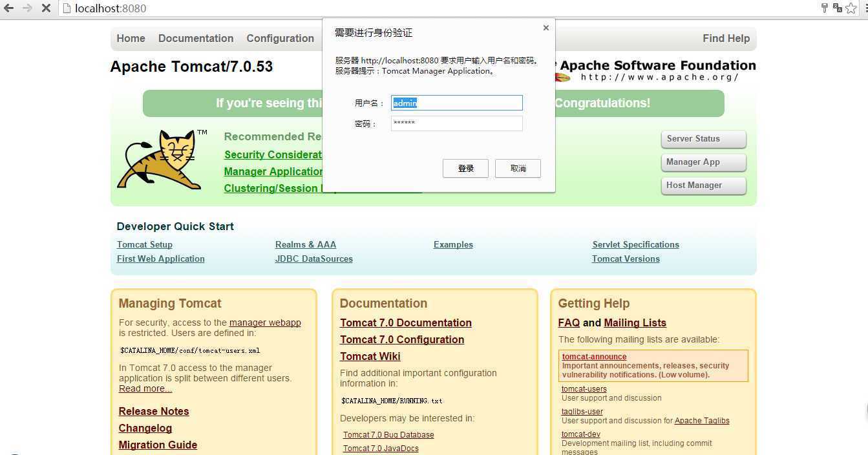Open the tomcat-announce mailing list link
Image resolution: width=868 pixels, height=455 pixels.
[594, 357]
